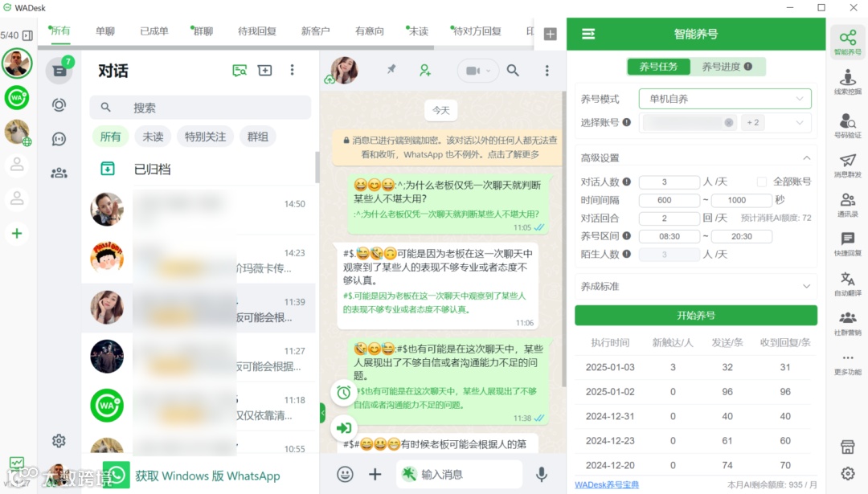Viewport: 868px width, 494px height.
Task: Open WhatsApp status icon
Action: (x=59, y=104)
